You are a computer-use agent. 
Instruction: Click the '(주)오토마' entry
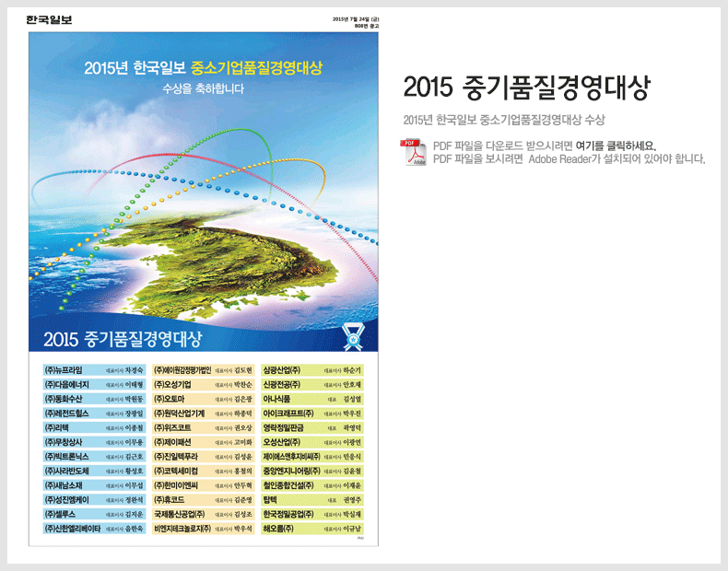click(x=204, y=399)
